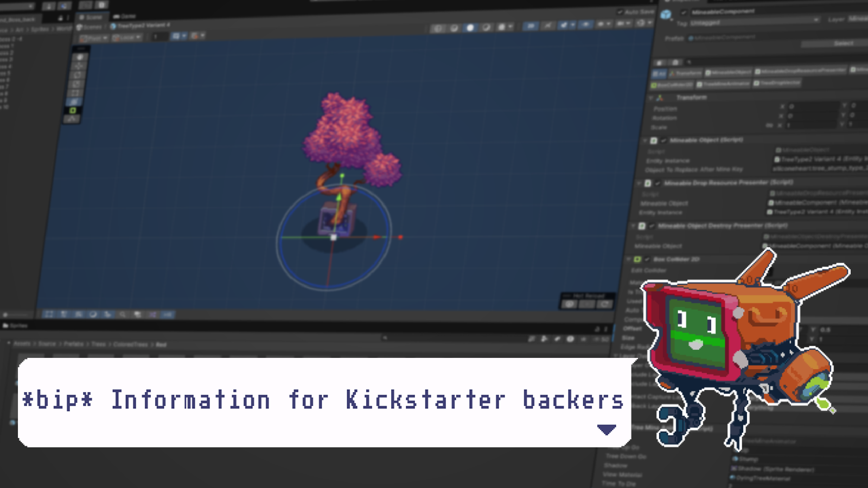Open the Pivot handle position dropdown
868x488 pixels.
(x=94, y=38)
